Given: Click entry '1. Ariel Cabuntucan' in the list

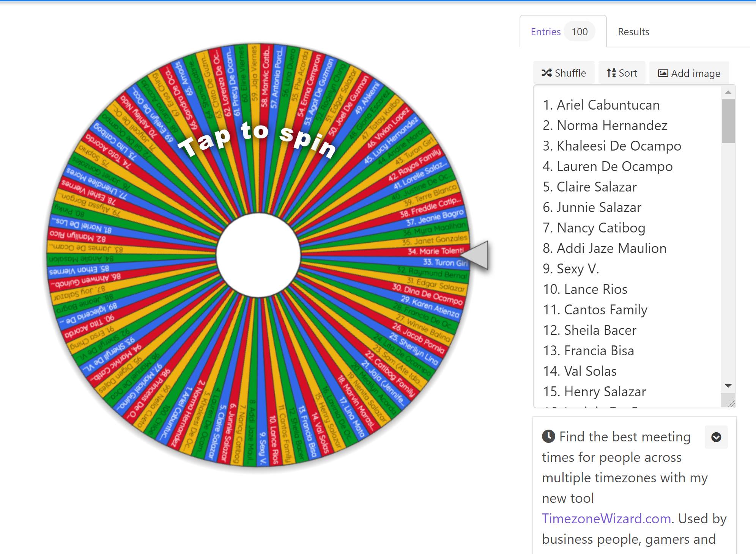Looking at the screenshot, I should 601,105.
